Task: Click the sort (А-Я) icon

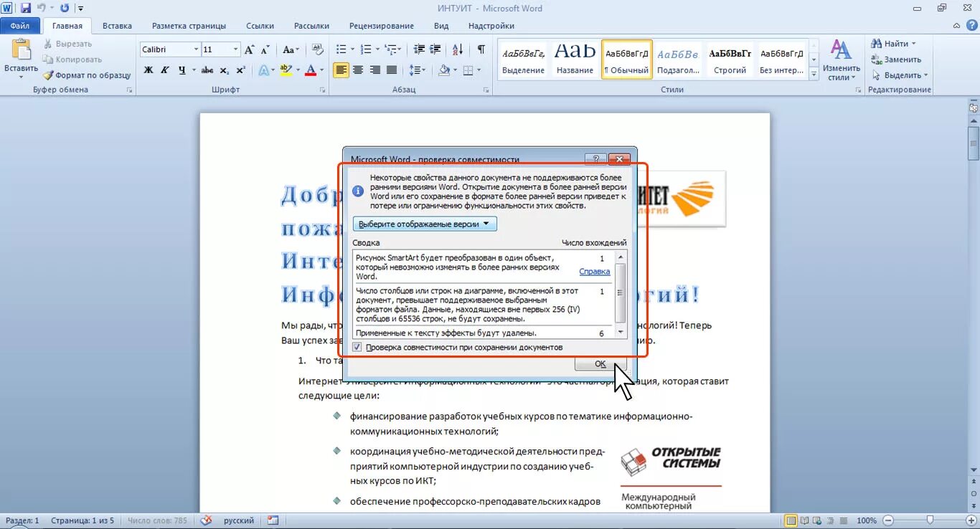Action: (457, 49)
